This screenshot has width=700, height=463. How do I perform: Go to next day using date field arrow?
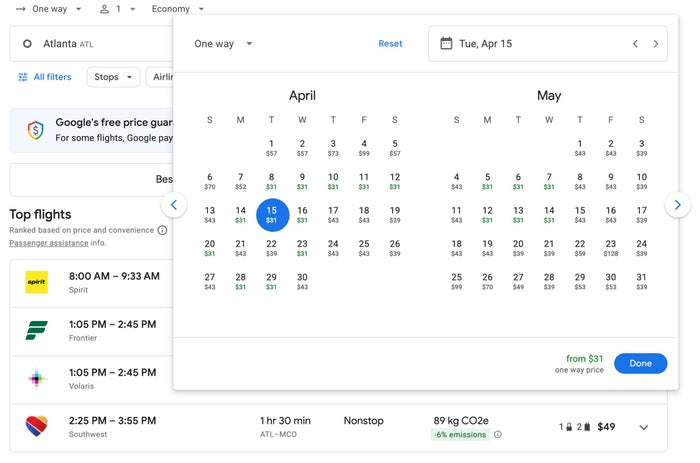655,44
